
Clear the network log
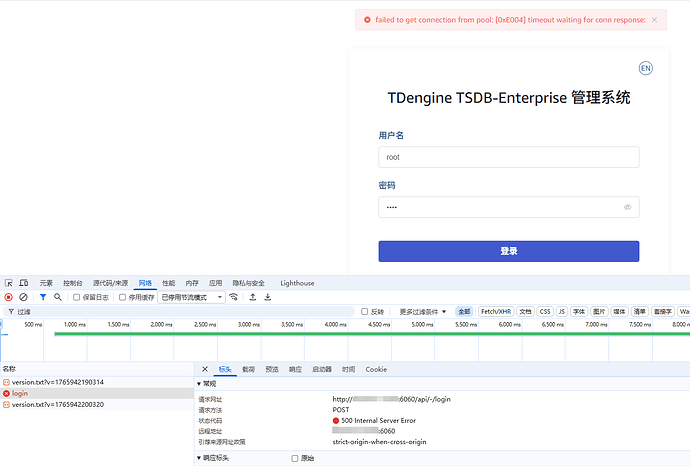tap(23, 297)
